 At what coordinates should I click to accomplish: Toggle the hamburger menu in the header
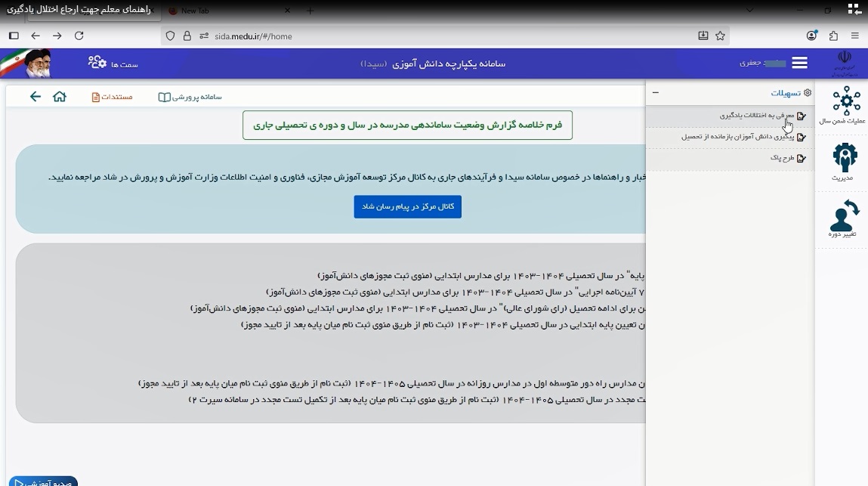pyautogui.click(x=799, y=63)
